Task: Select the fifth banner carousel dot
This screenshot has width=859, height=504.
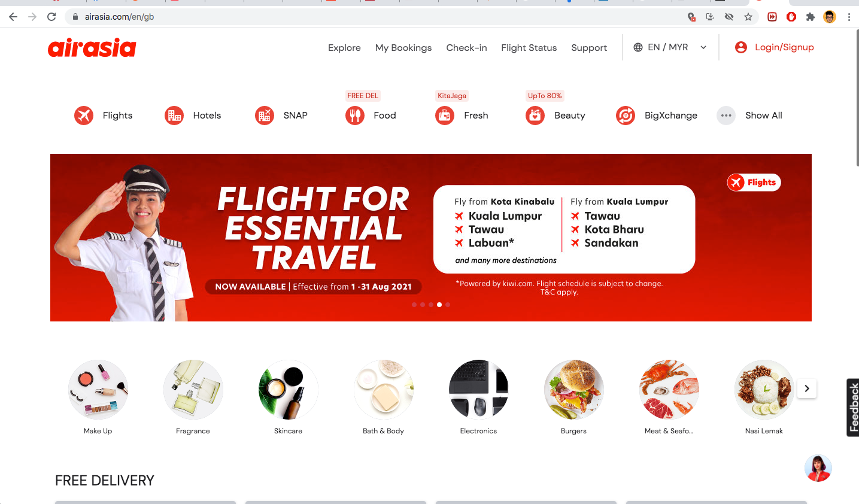Action: click(448, 305)
